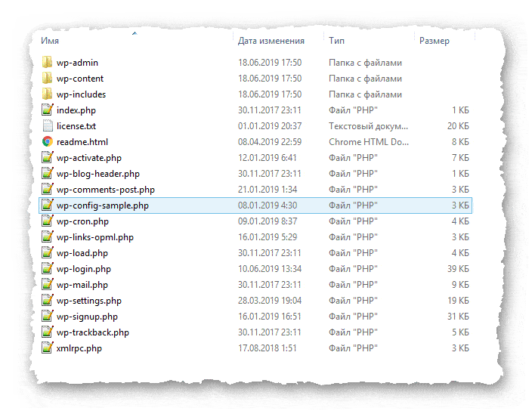The width and height of the screenshot is (532, 411).
Task: Select the xmlrpc.php file name
Action: click(x=79, y=348)
